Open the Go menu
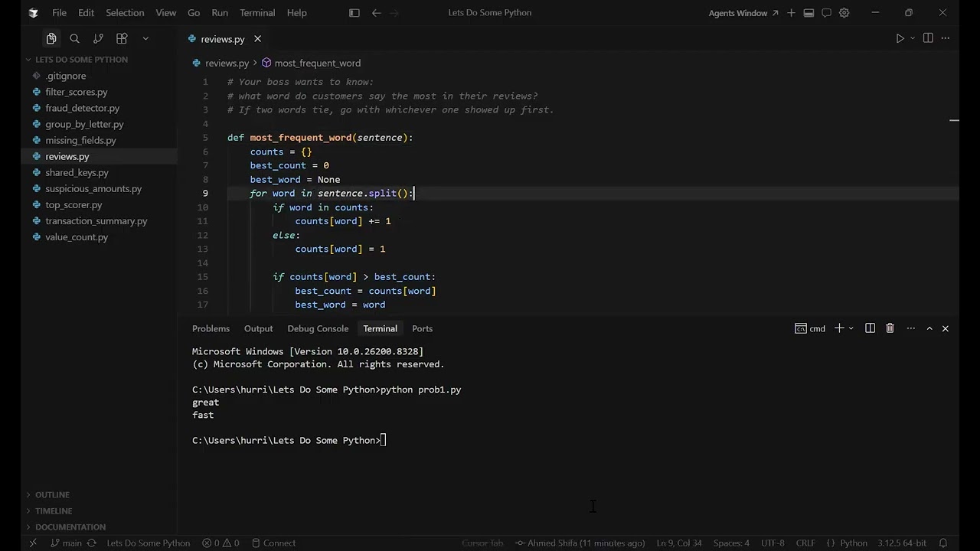The image size is (980, 551). tap(194, 13)
